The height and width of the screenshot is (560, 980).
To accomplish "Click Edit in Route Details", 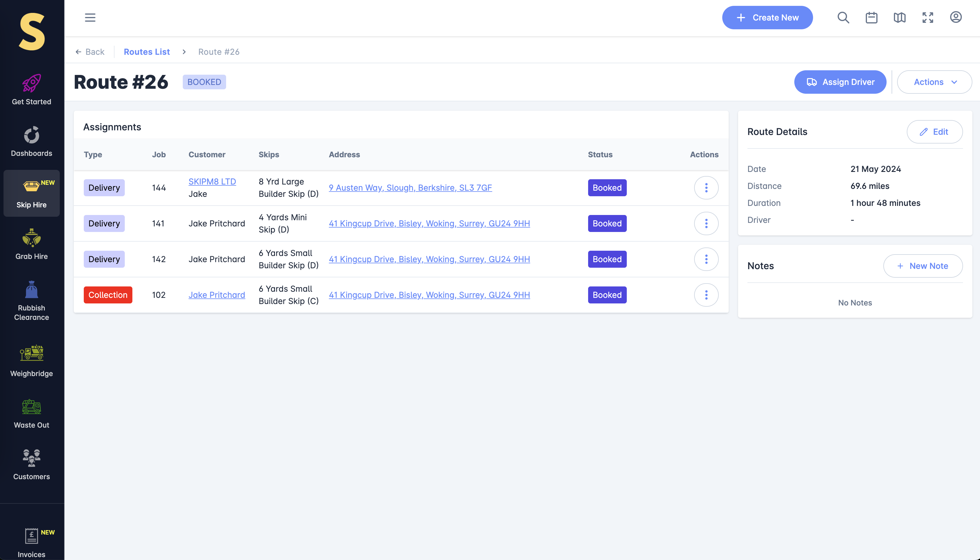I will coord(934,132).
